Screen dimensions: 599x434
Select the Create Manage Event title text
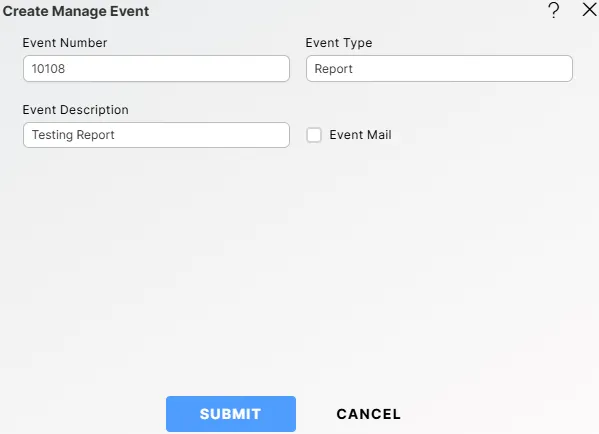(76, 11)
